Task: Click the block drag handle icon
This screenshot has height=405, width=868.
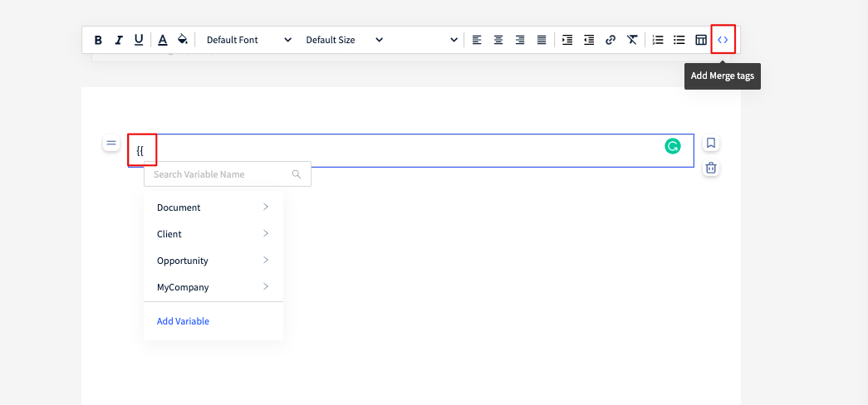Action: click(x=111, y=144)
